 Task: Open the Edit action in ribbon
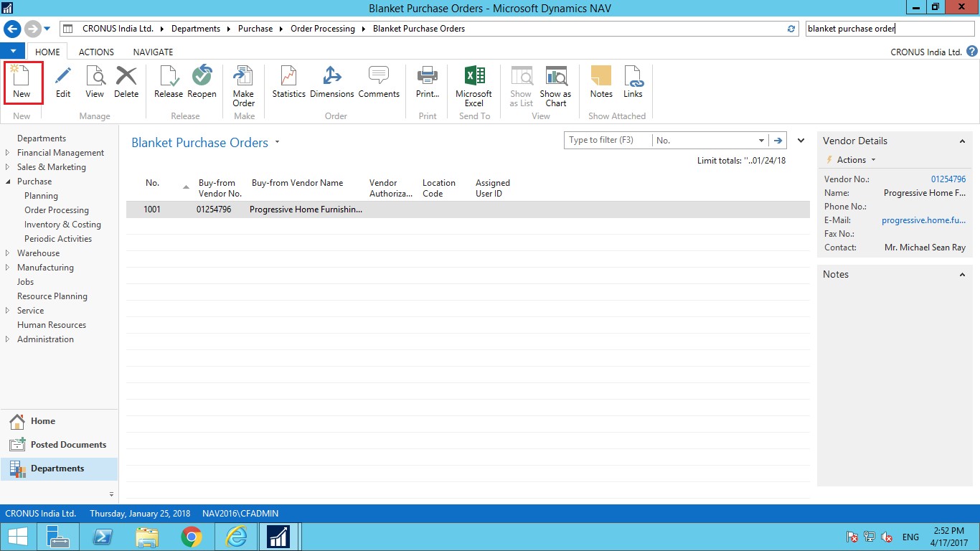click(x=63, y=83)
